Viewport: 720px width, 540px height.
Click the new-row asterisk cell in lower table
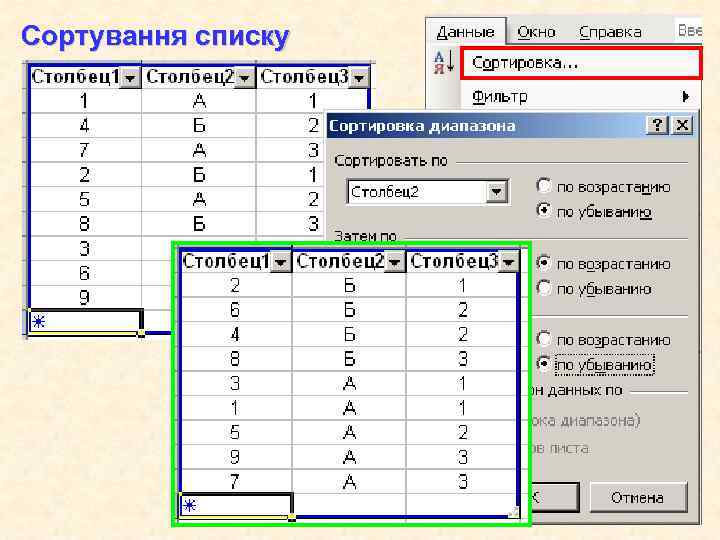coord(236,506)
